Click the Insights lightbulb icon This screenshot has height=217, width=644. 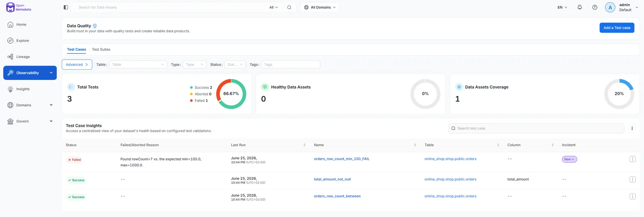[10, 89]
